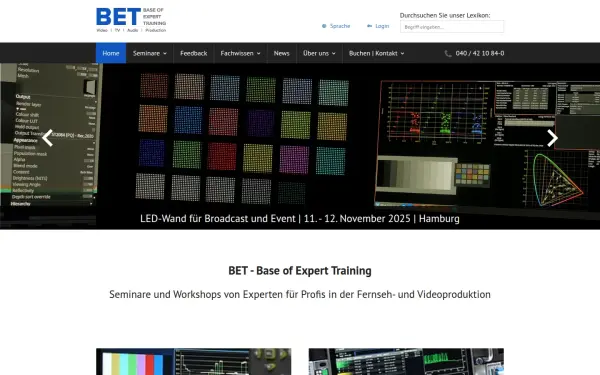The width and height of the screenshot is (600, 375).
Task: Open the Sprache language link
Action: [340, 26]
